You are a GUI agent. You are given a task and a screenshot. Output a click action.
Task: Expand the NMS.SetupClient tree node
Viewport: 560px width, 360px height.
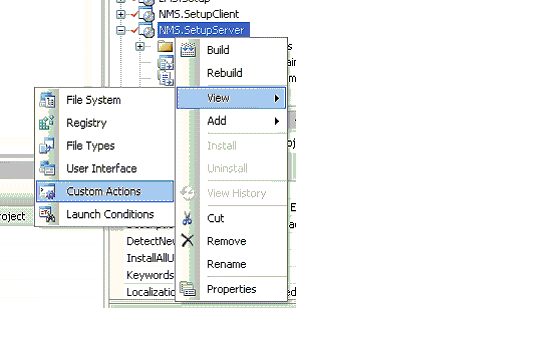point(121,14)
